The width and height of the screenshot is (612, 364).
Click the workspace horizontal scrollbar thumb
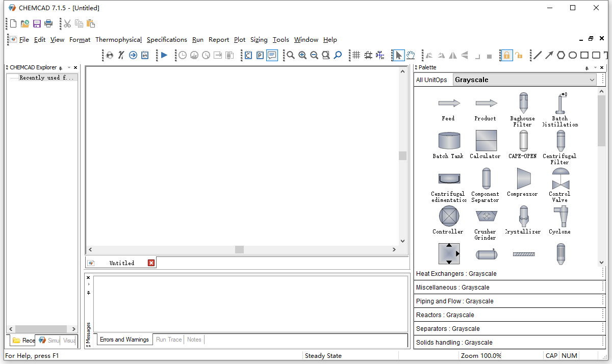[239, 249]
